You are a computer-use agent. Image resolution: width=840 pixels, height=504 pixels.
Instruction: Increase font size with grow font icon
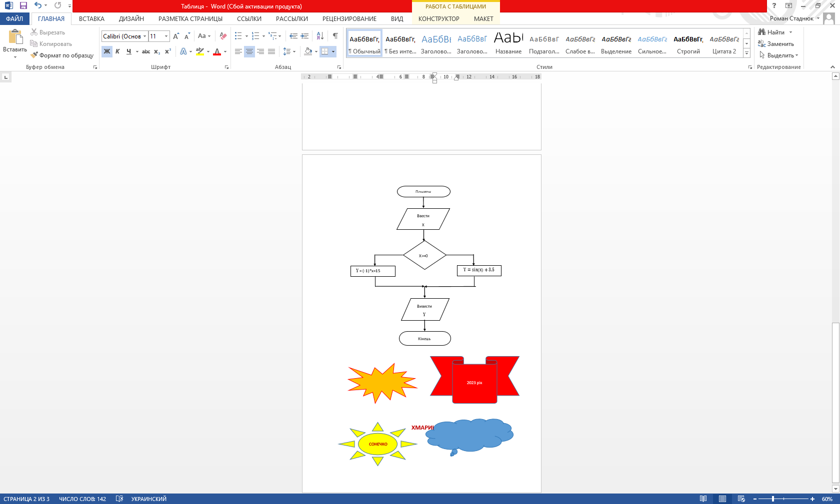coord(175,36)
